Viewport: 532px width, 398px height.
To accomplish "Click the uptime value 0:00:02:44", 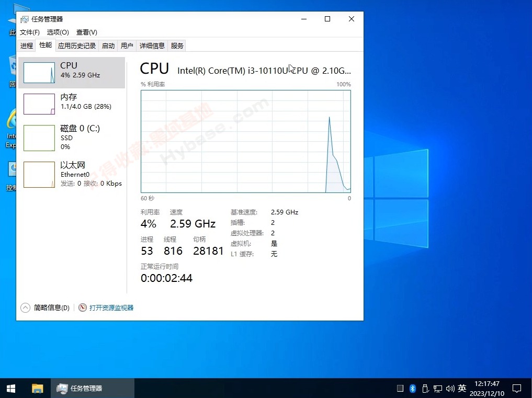I will click(x=166, y=278).
